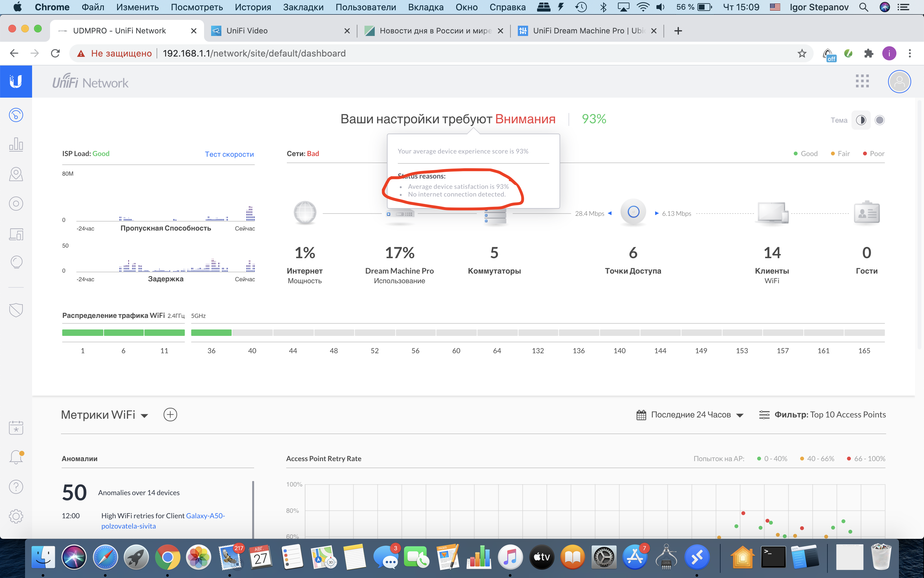Switch to the half-dark theme toggle

tap(861, 120)
